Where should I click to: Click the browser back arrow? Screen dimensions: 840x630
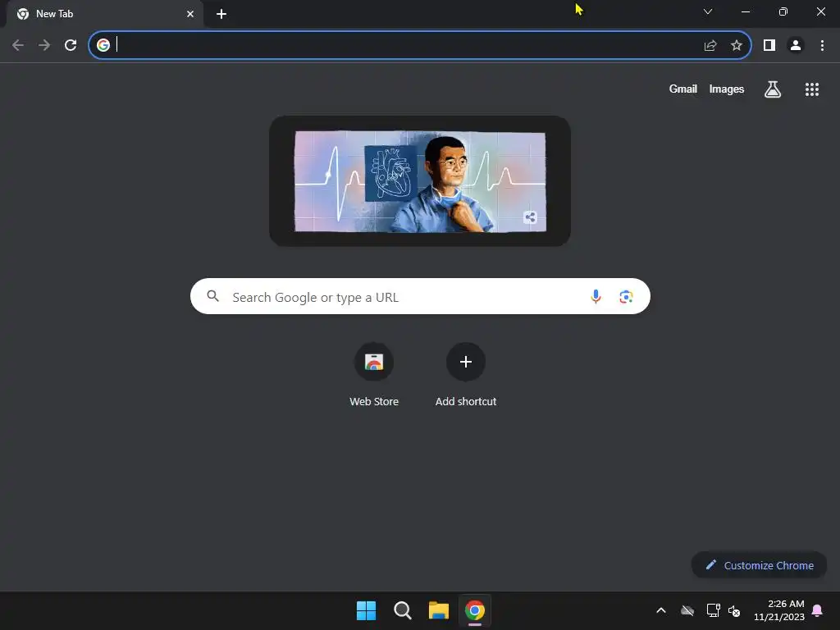[x=18, y=45]
